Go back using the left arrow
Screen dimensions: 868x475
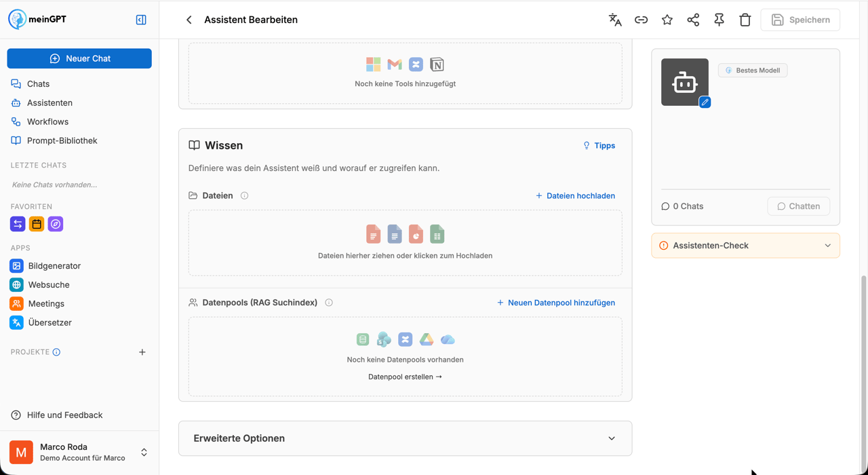pos(189,20)
